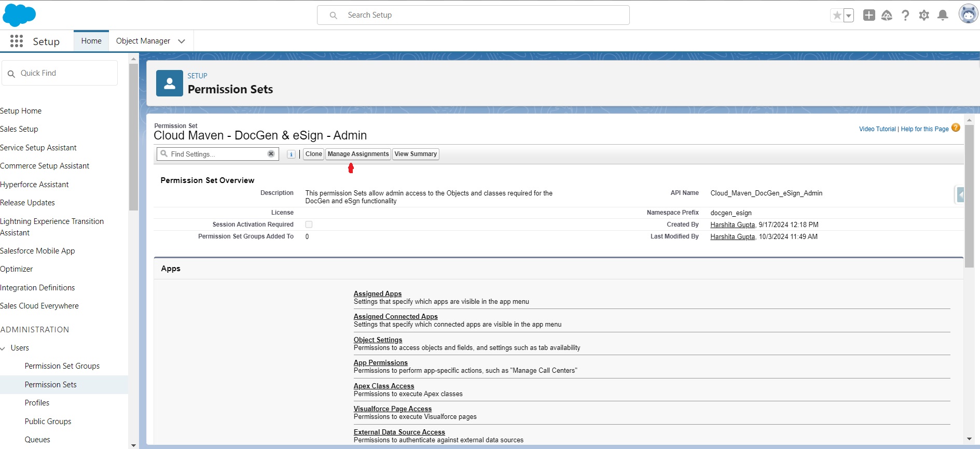The image size is (980, 449).
Task: Open Permission Set Groups
Action: 62,366
